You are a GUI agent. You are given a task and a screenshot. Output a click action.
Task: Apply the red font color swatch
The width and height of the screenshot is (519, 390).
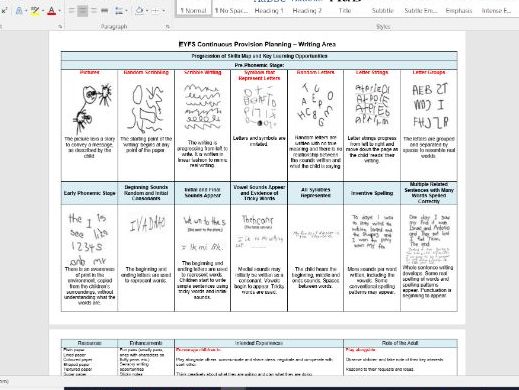51,11
